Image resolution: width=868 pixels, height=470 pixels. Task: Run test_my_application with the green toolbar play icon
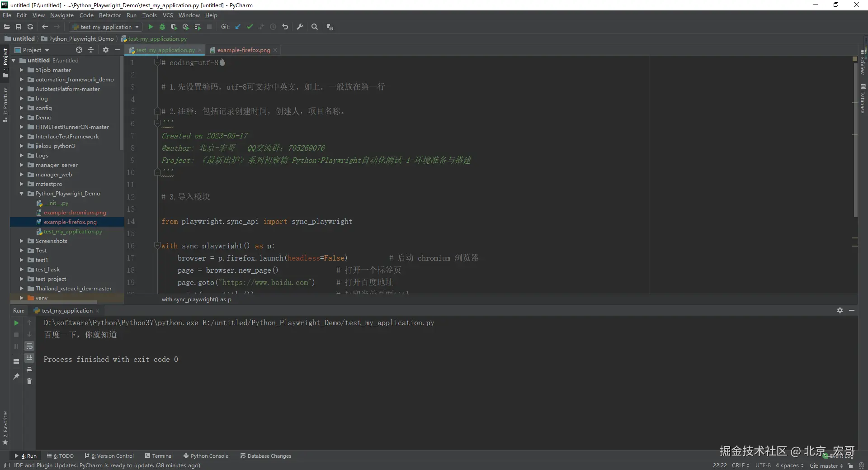click(151, 27)
